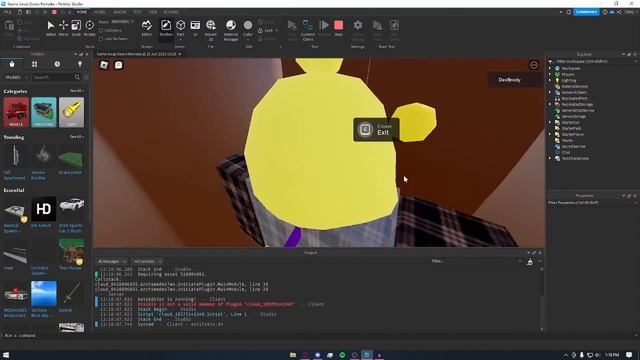Expand the Lighting tree node

[x=550, y=80]
